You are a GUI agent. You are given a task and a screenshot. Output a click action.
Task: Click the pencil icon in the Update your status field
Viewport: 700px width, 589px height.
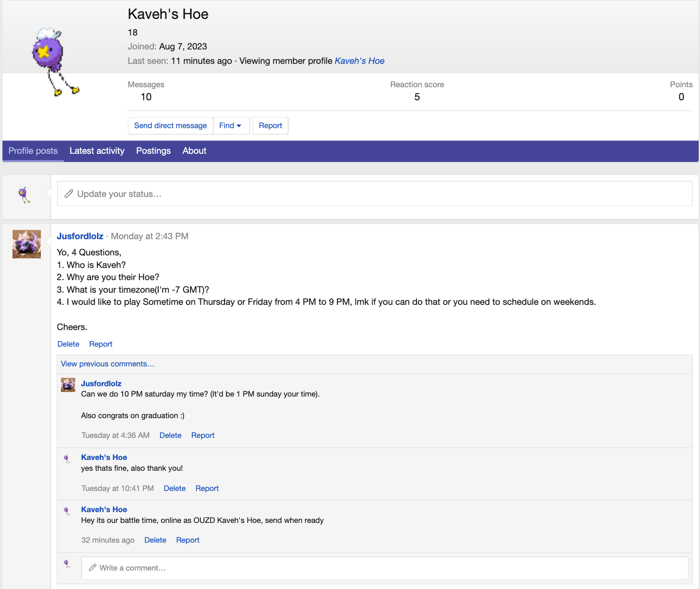click(x=69, y=194)
